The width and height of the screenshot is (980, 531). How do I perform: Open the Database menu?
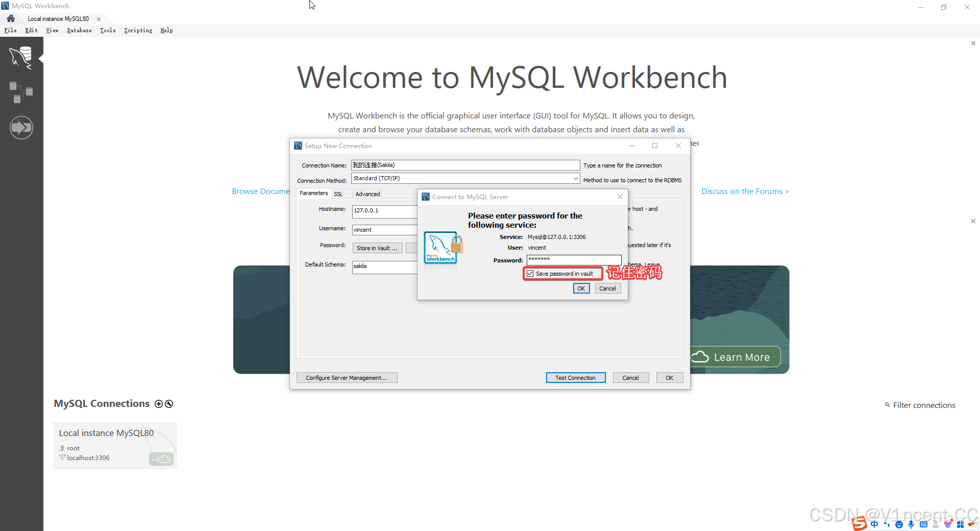click(x=80, y=31)
